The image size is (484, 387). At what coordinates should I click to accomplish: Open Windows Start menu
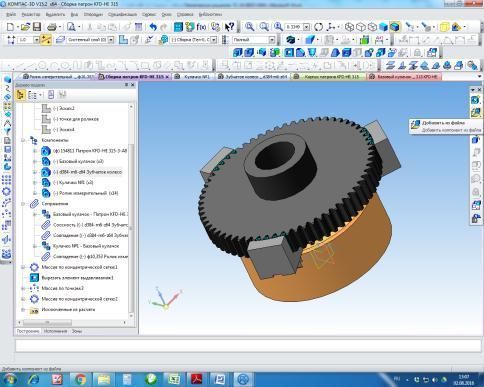10,379
